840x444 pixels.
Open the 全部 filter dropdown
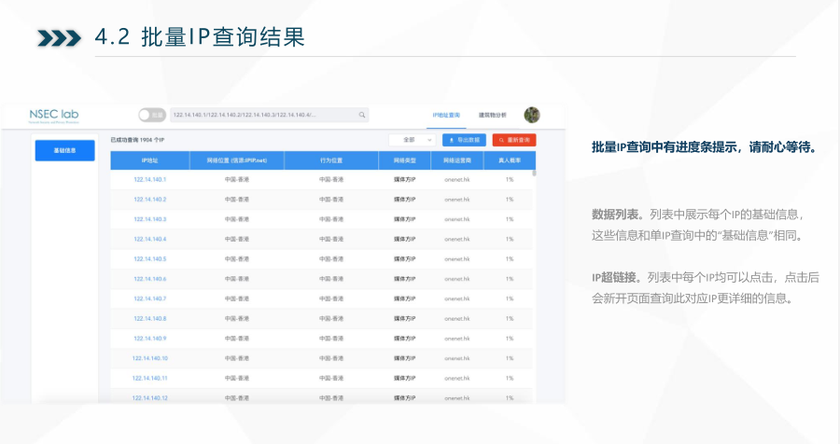click(411, 140)
